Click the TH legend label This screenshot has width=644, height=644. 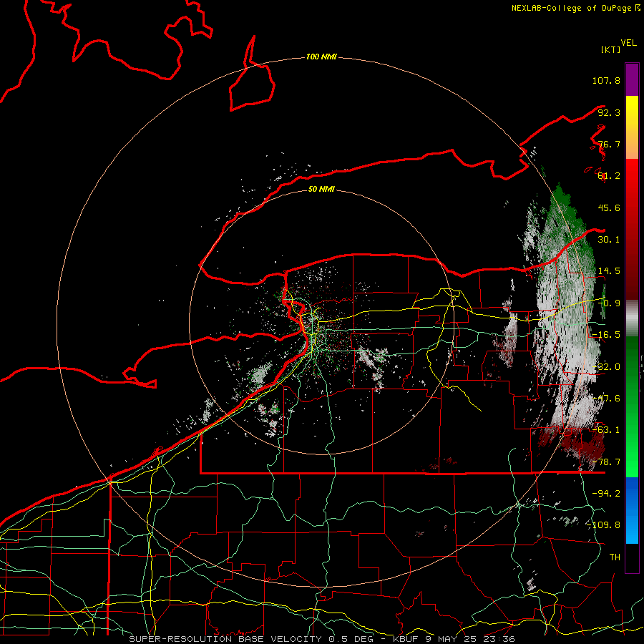[x=615, y=557]
